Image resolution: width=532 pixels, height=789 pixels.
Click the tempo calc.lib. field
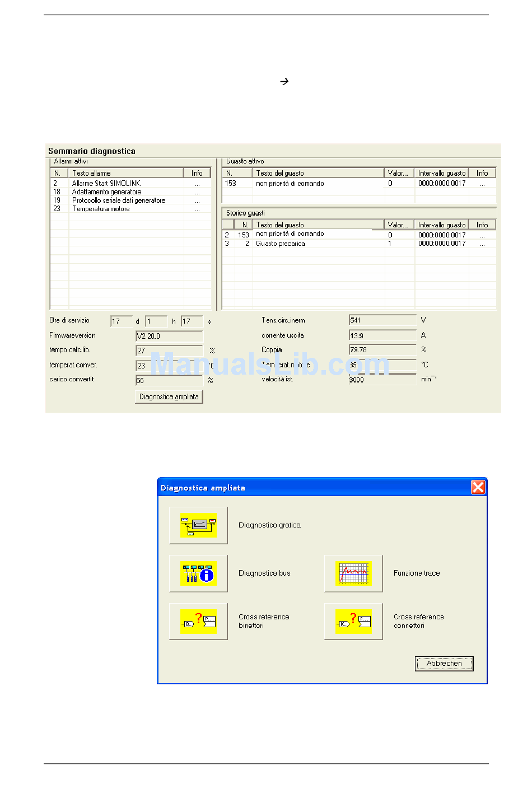169,351
